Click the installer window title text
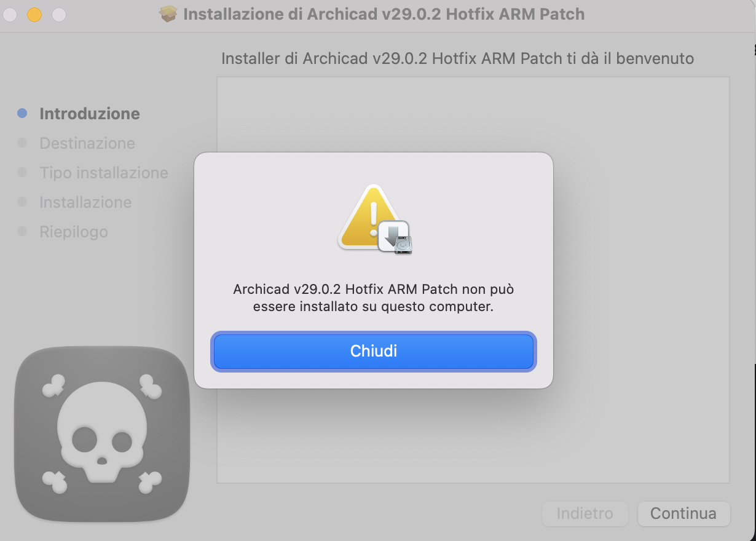Image resolution: width=756 pixels, height=541 pixels. (x=384, y=14)
